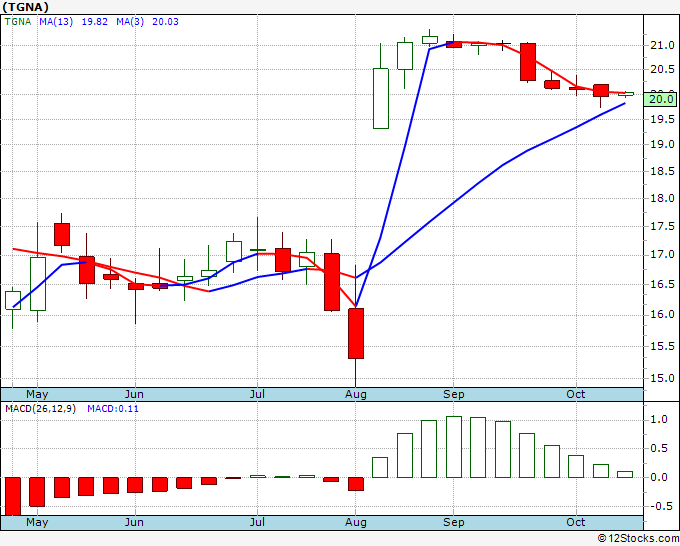Click the 16.0 price axis label
This screenshot has height=546, width=680.
pyautogui.click(x=662, y=314)
